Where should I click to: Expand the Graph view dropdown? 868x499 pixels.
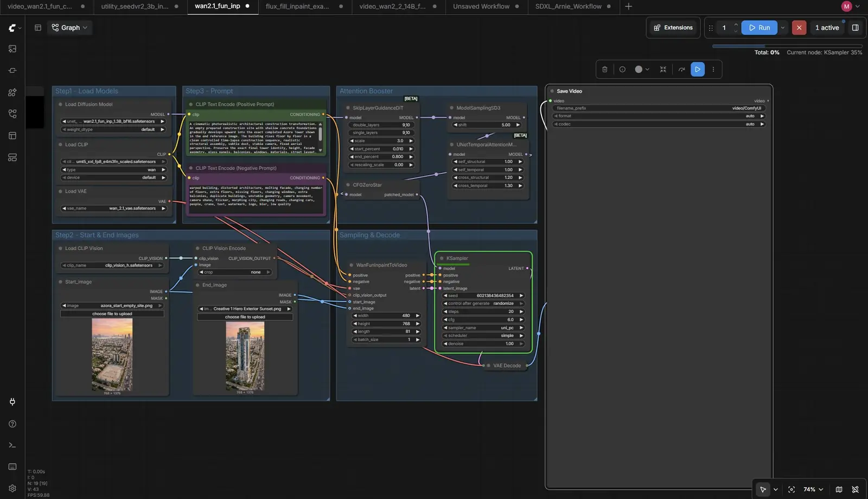tap(69, 28)
